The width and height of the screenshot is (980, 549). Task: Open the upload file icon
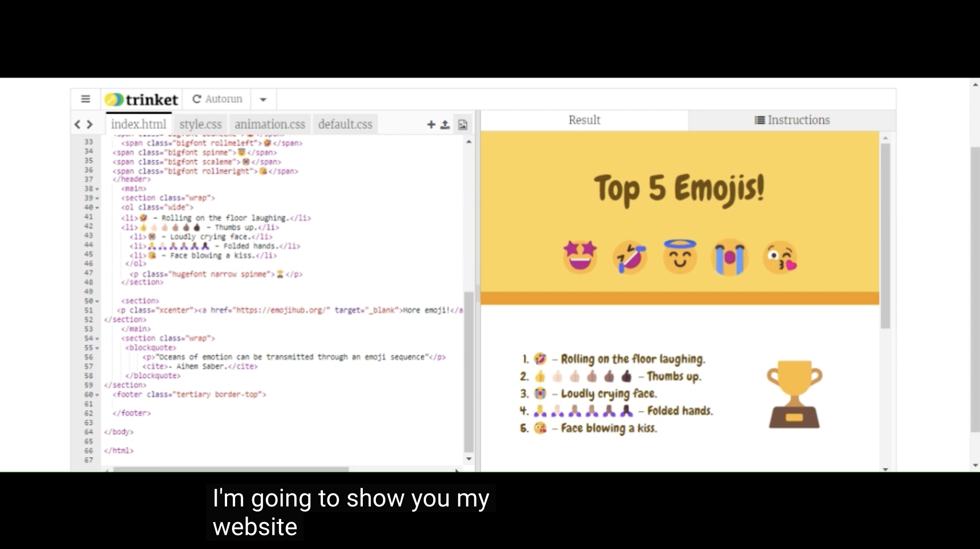[x=446, y=124]
